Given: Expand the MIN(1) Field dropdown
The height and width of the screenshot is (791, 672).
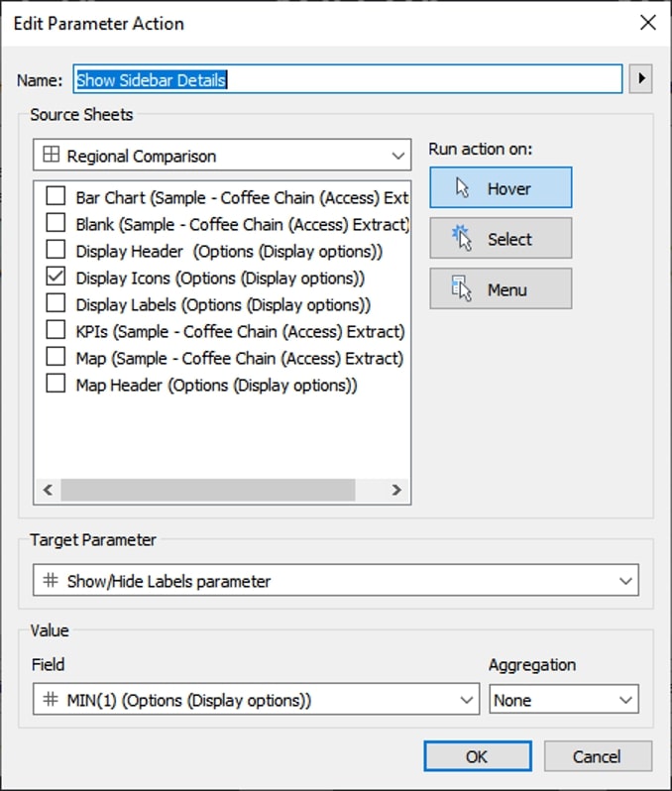Looking at the screenshot, I should [257, 699].
